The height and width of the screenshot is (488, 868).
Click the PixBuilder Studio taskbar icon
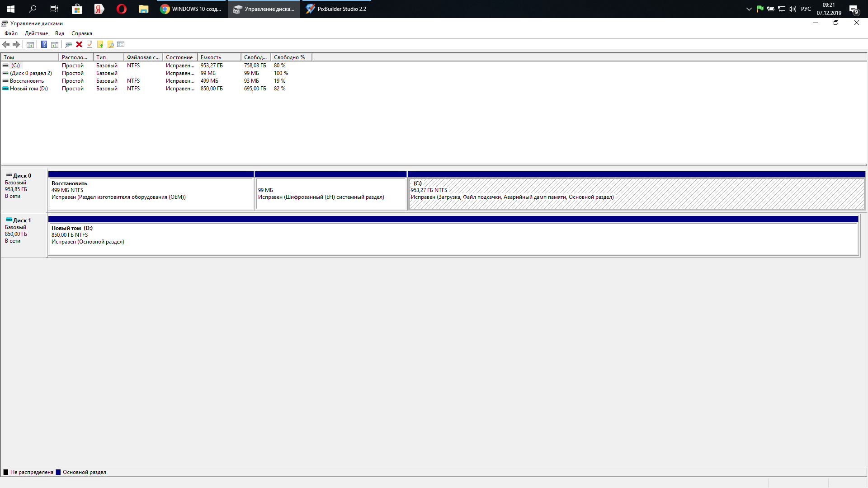[337, 9]
